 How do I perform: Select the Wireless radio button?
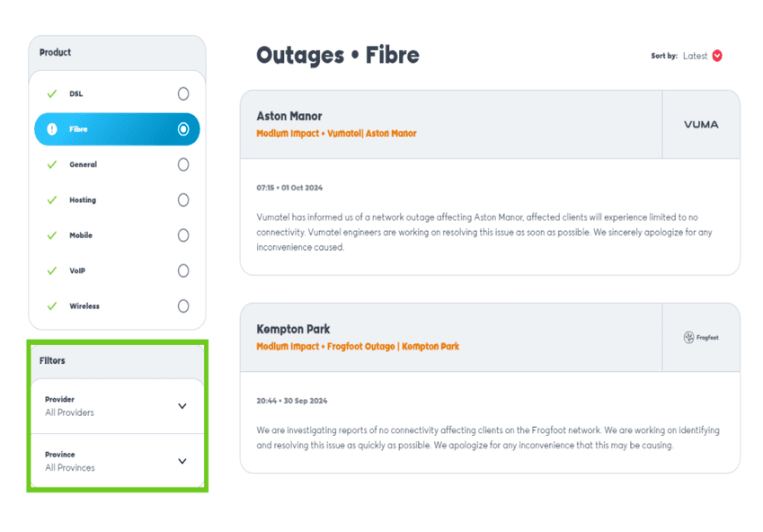tap(183, 306)
